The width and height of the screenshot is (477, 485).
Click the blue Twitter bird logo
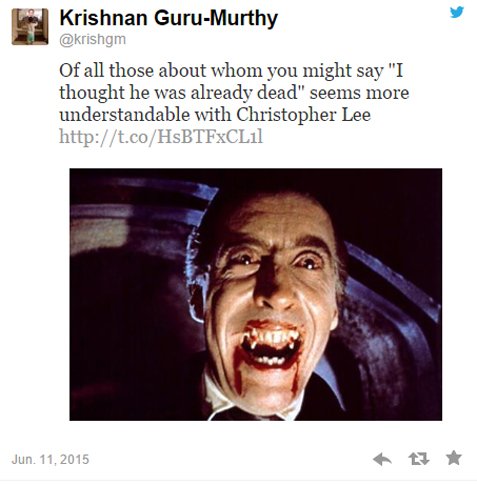click(457, 12)
